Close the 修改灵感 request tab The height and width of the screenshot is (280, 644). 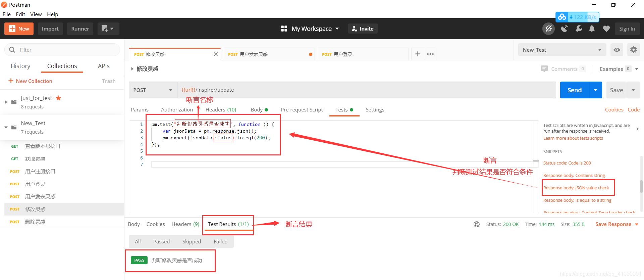216,54
